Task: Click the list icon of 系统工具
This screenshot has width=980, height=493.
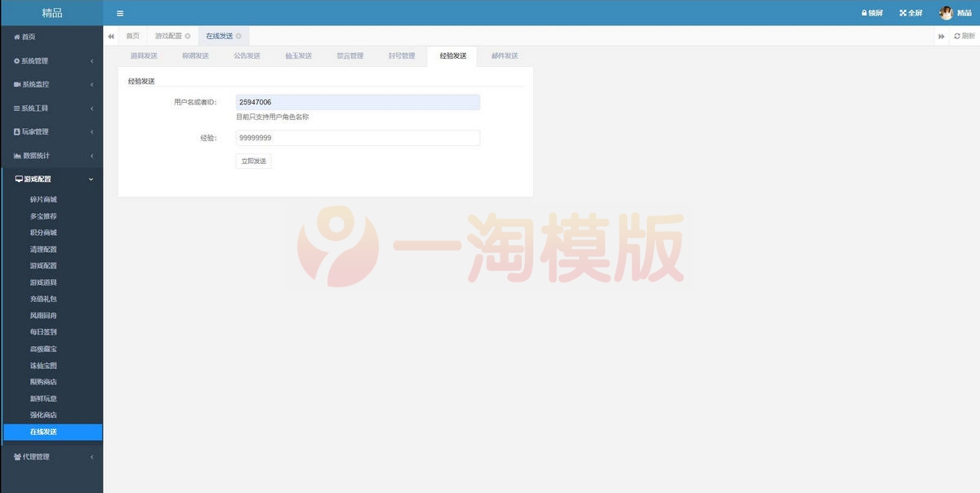Action: tap(17, 108)
